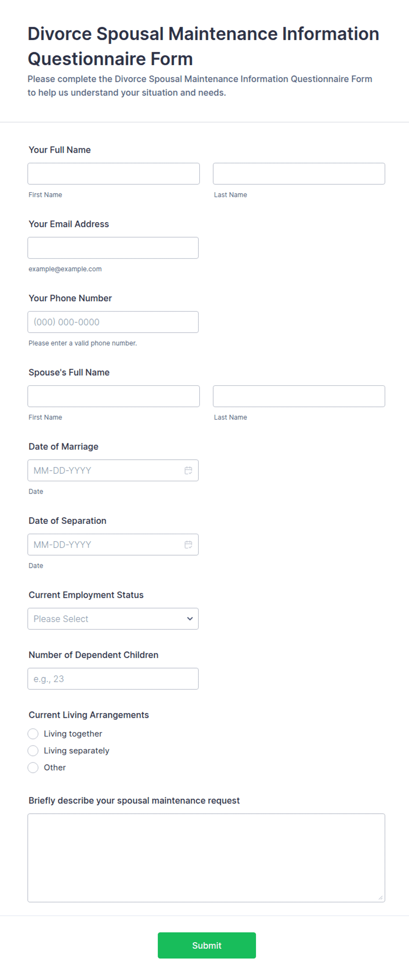Pick the Other living arrangement option

[x=33, y=768]
